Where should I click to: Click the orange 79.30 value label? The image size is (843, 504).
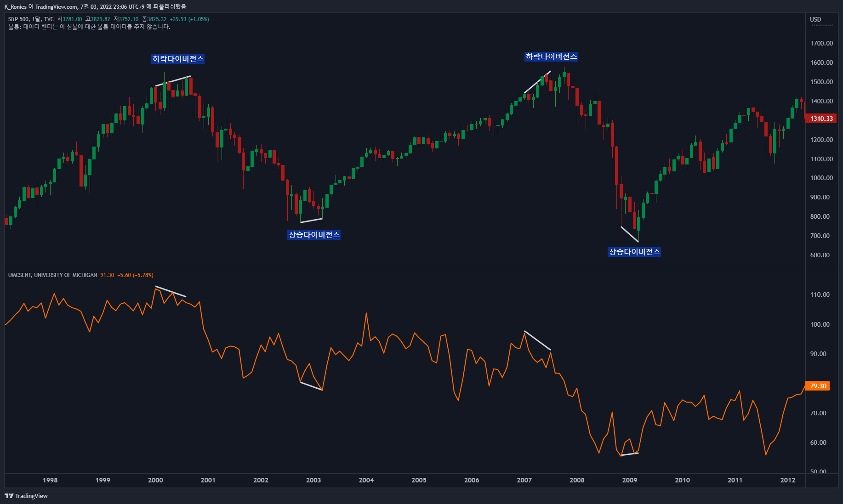818,386
